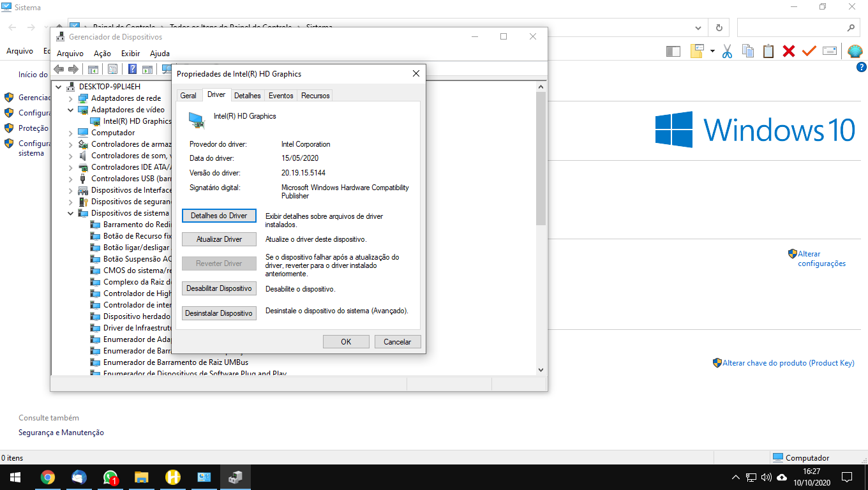
Task: Click the Device Manager vertical scrollbar thumb
Action: coord(541,158)
